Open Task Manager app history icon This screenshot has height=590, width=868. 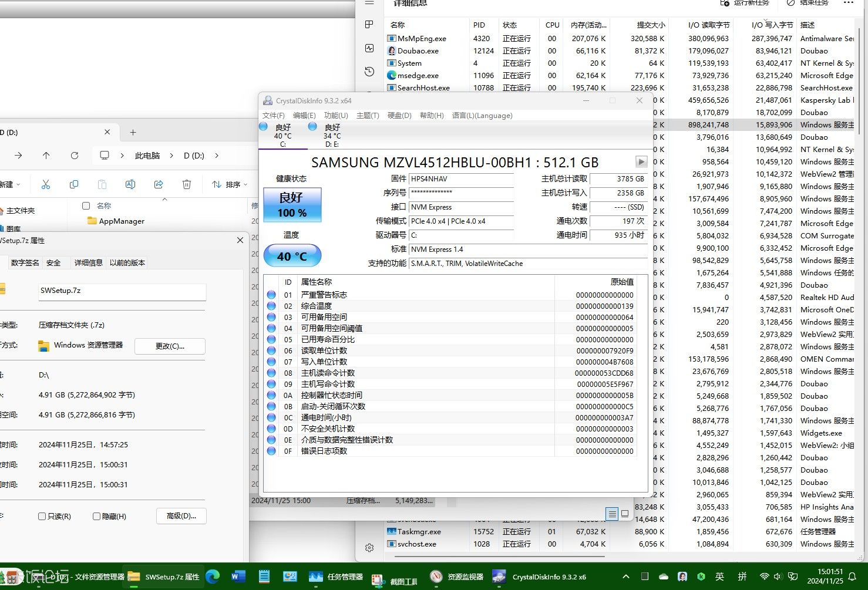point(369,72)
